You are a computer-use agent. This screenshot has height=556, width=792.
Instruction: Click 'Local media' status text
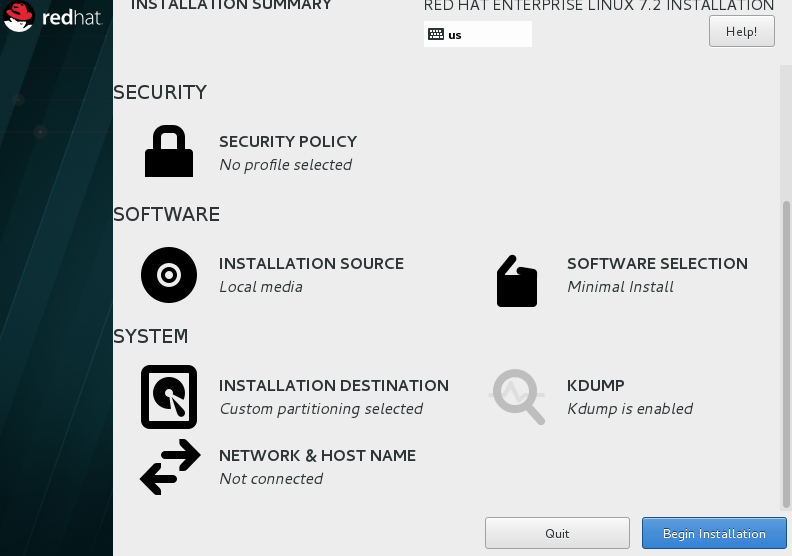tap(261, 287)
